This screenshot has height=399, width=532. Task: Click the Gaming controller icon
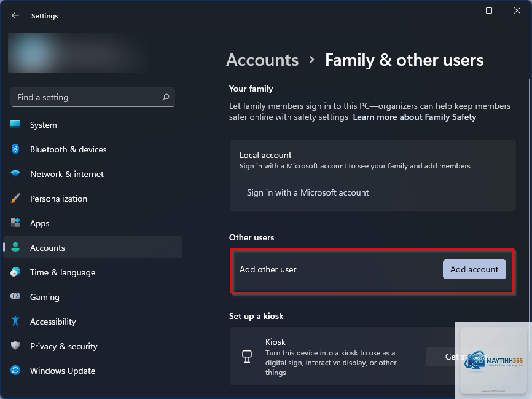coord(15,296)
